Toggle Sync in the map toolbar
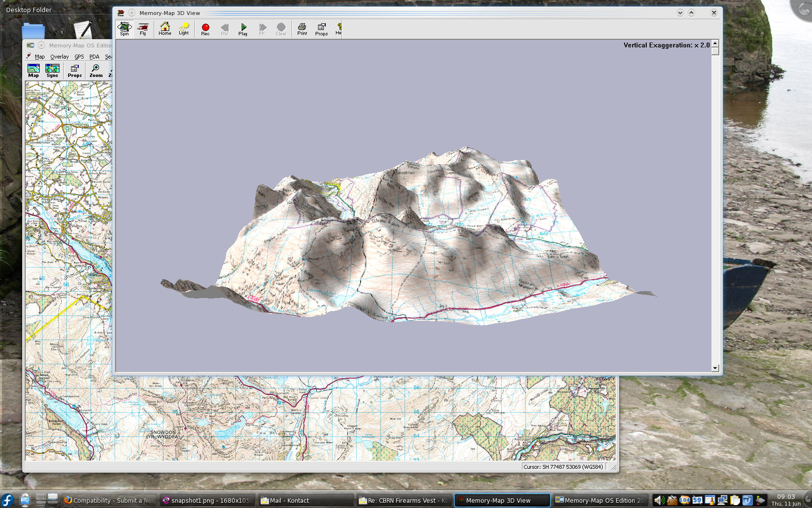This screenshot has height=508, width=812. pos(52,71)
